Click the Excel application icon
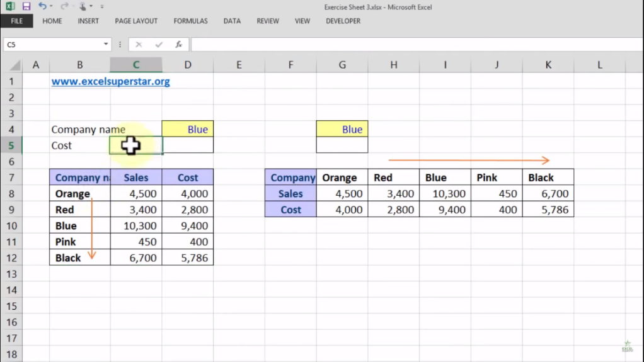The width and height of the screenshot is (644, 362). click(10, 6)
